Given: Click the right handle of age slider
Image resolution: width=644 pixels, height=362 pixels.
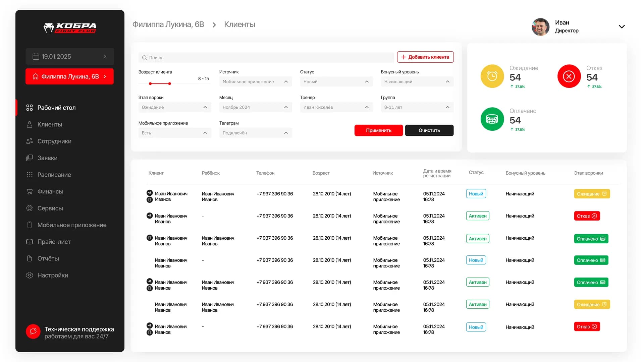Looking at the screenshot, I should pyautogui.click(x=170, y=83).
